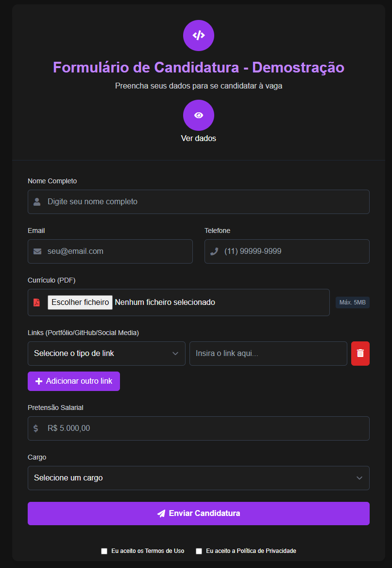The image size is (392, 568).
Task: Focus the Nome Completo text field
Action: 204,202
